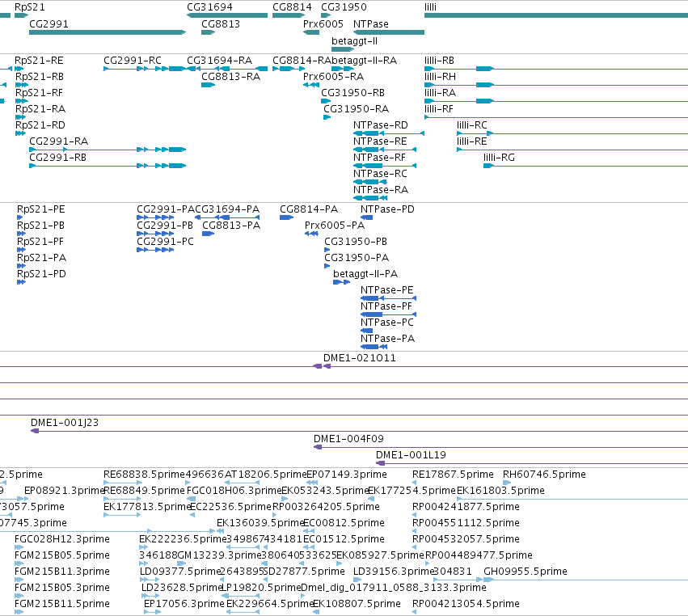The height and width of the screenshot is (616, 688).
Task: Click EST "RP004489477.5prime"
Action: click(x=479, y=555)
